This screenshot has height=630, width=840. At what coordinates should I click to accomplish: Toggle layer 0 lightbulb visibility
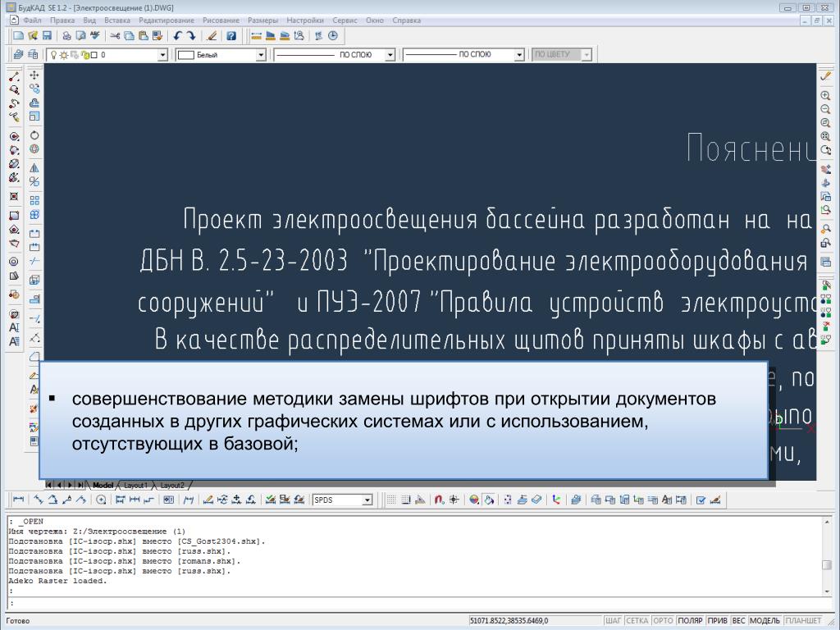[x=53, y=55]
